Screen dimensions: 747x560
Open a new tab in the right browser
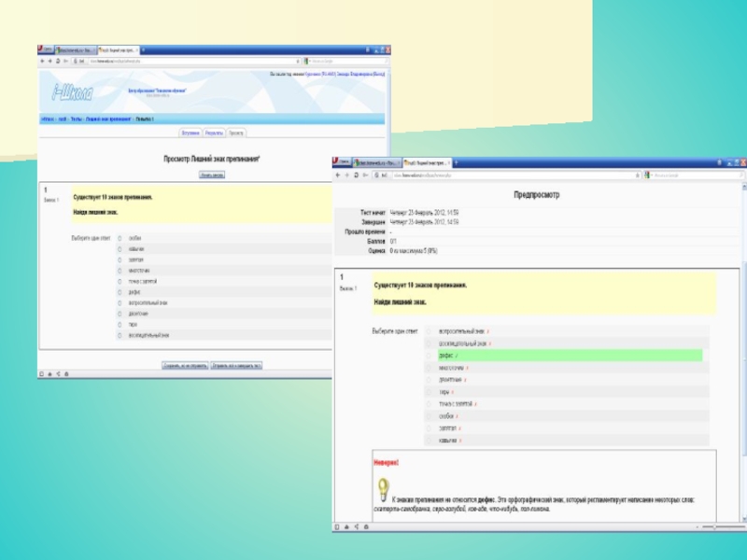pyautogui.click(x=456, y=162)
